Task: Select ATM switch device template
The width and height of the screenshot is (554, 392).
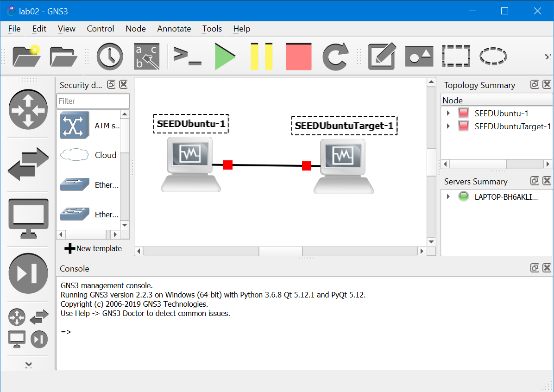Action: click(90, 126)
